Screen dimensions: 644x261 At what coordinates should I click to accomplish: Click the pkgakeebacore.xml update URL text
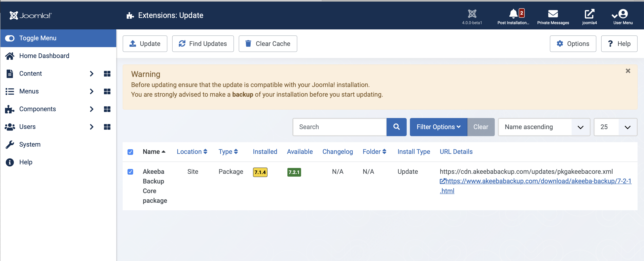[x=526, y=172]
